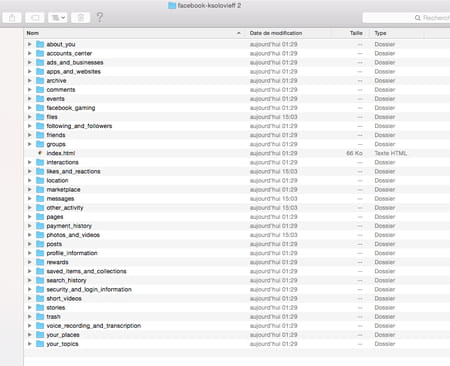Select the payment_history folder icon
The height and width of the screenshot is (366, 450).
point(40,226)
